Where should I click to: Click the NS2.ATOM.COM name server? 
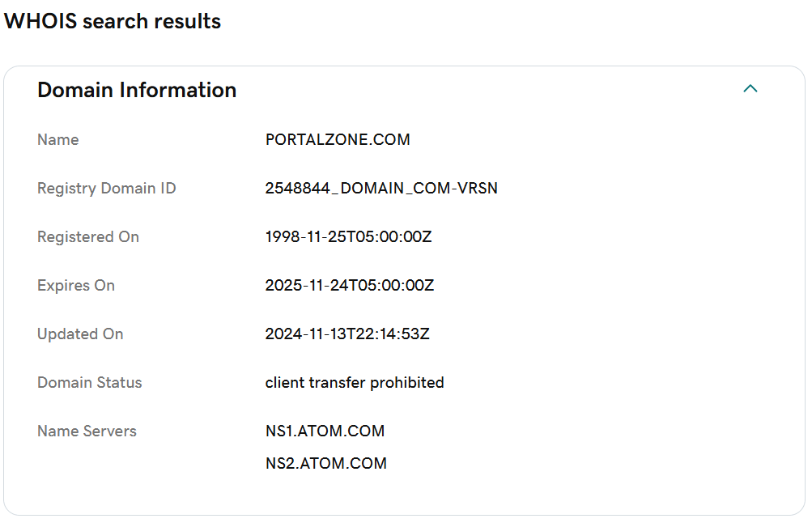[x=326, y=463]
